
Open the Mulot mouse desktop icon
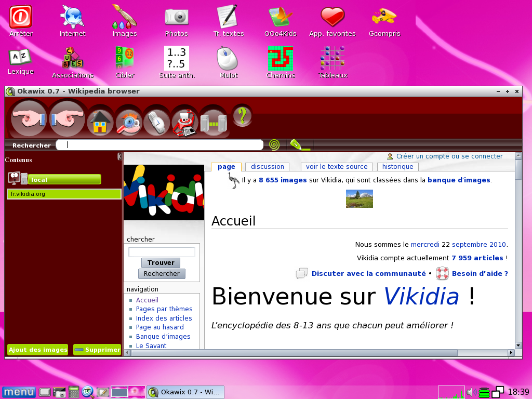[x=229, y=62]
